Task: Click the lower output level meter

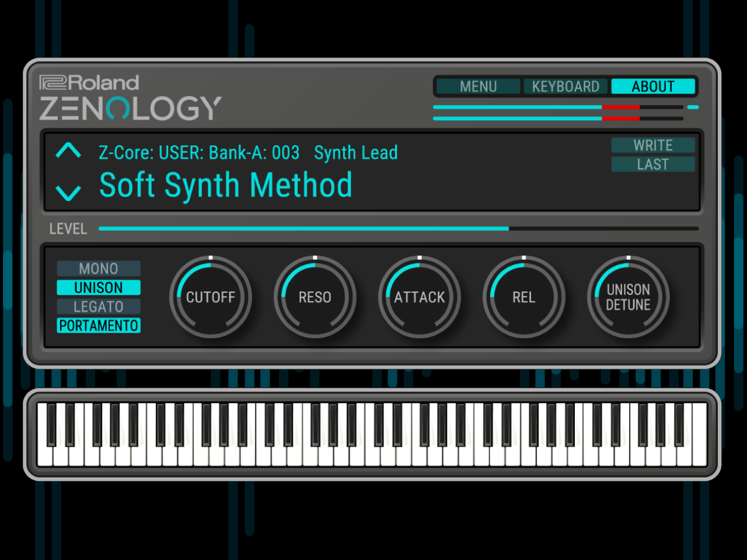Action: click(x=558, y=118)
